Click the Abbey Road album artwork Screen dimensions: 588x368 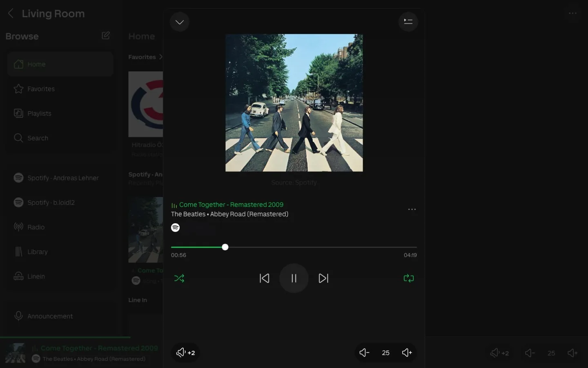pos(294,103)
